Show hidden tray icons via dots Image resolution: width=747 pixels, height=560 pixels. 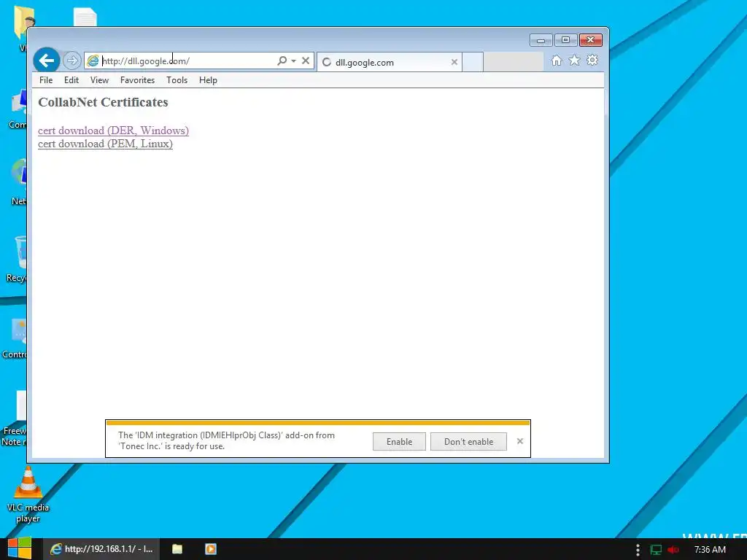pos(638,550)
